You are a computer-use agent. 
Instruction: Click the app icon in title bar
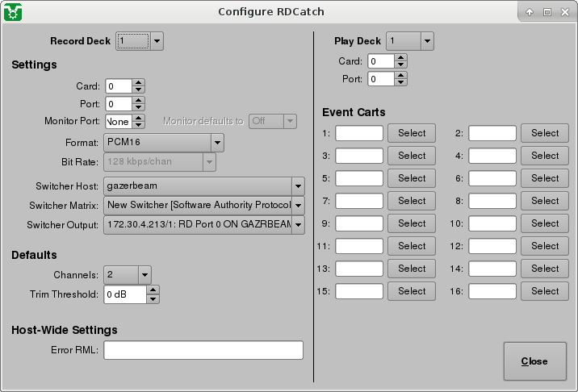(x=13, y=12)
